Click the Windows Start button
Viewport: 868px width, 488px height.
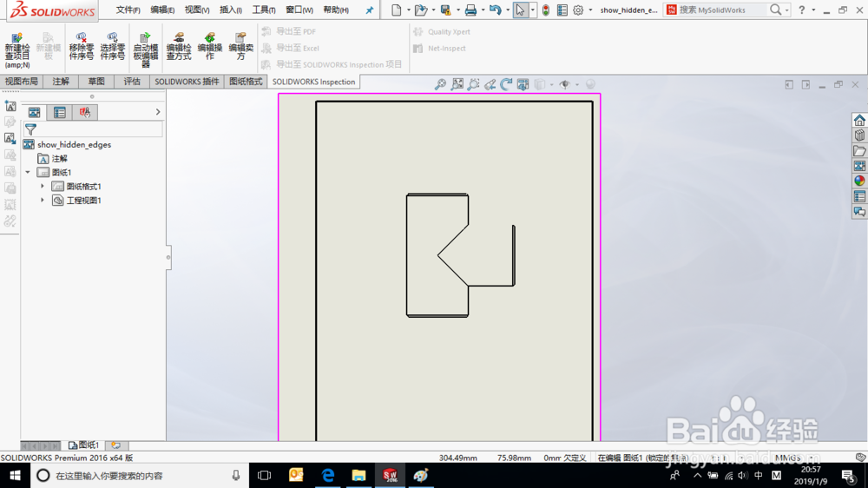point(15,475)
